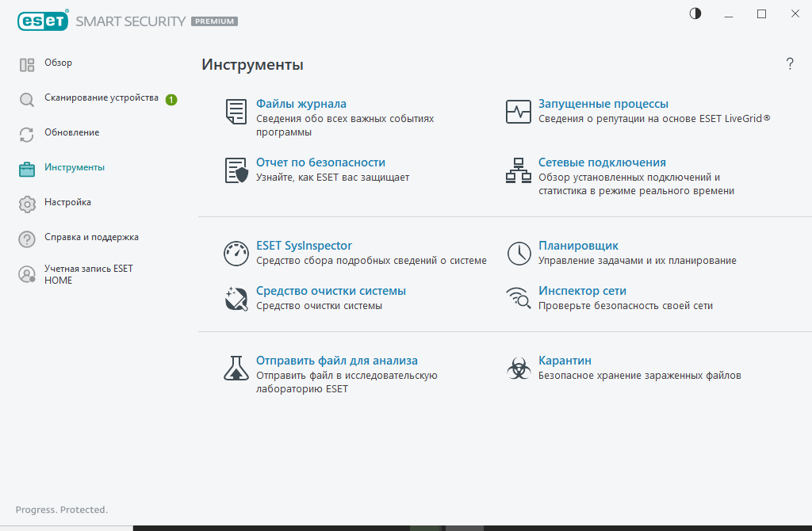Image resolution: width=812 pixels, height=531 pixels.
Task: Click the help question mark button
Action: coord(790,63)
